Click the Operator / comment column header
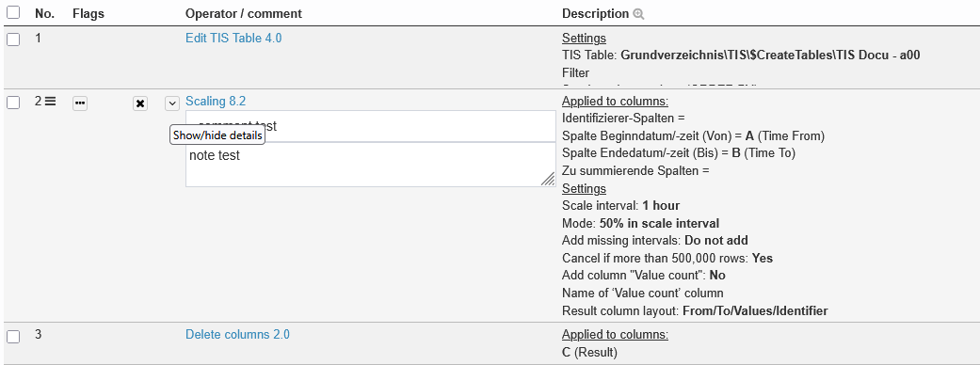The width and height of the screenshot is (980, 365). pyautogui.click(x=244, y=13)
